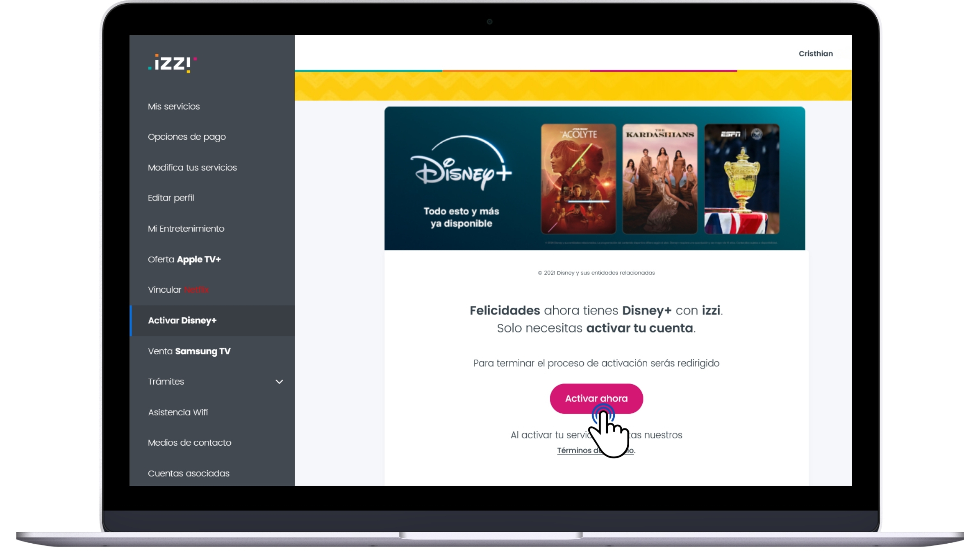Screen dimensions: 980x551
Task: Click 'Todo esto y más ya disponible' text
Action: click(461, 217)
